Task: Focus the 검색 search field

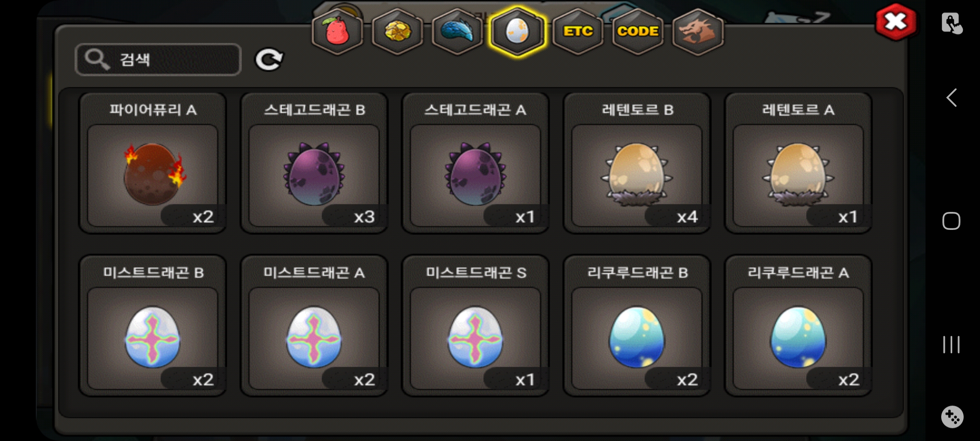Action: pos(158,60)
